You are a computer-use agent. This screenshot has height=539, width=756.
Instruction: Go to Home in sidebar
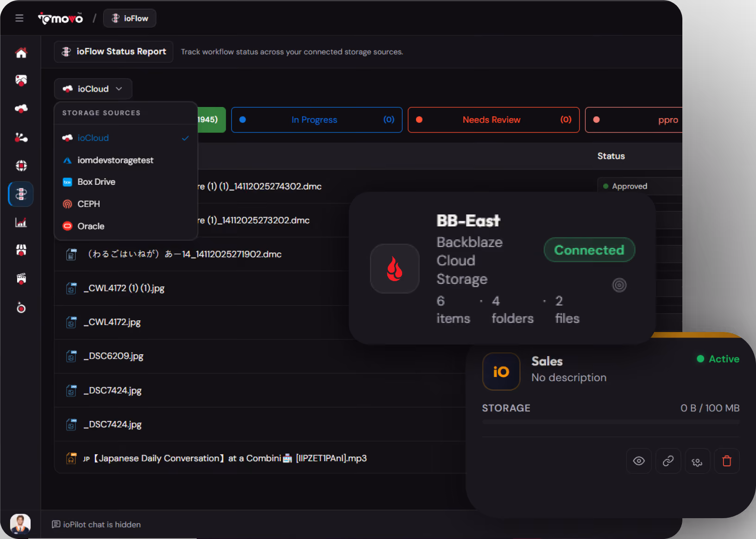pyautogui.click(x=21, y=53)
